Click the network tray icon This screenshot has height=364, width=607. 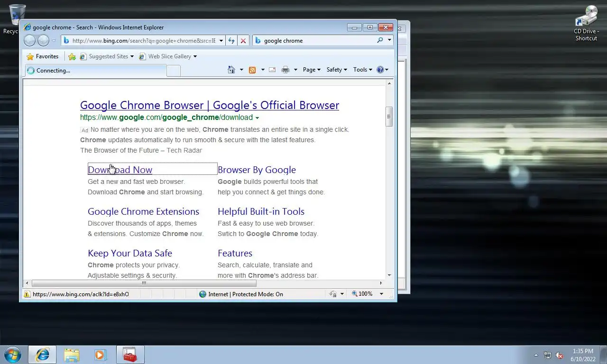[x=548, y=355]
